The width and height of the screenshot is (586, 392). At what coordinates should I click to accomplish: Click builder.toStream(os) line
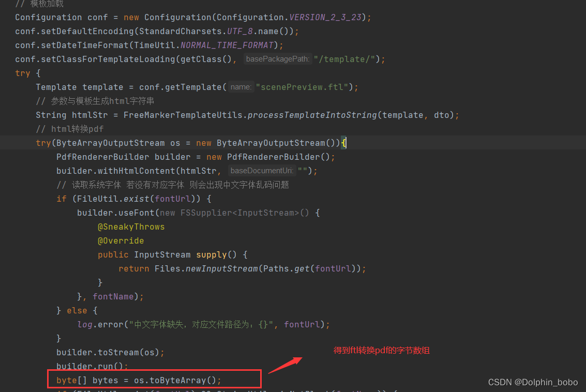click(110, 352)
